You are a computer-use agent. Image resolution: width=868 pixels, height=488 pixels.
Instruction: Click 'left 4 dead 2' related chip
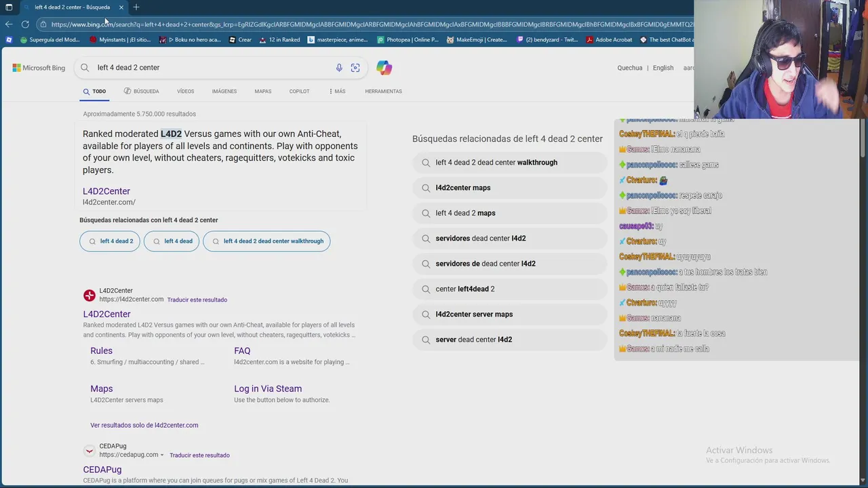tap(110, 241)
